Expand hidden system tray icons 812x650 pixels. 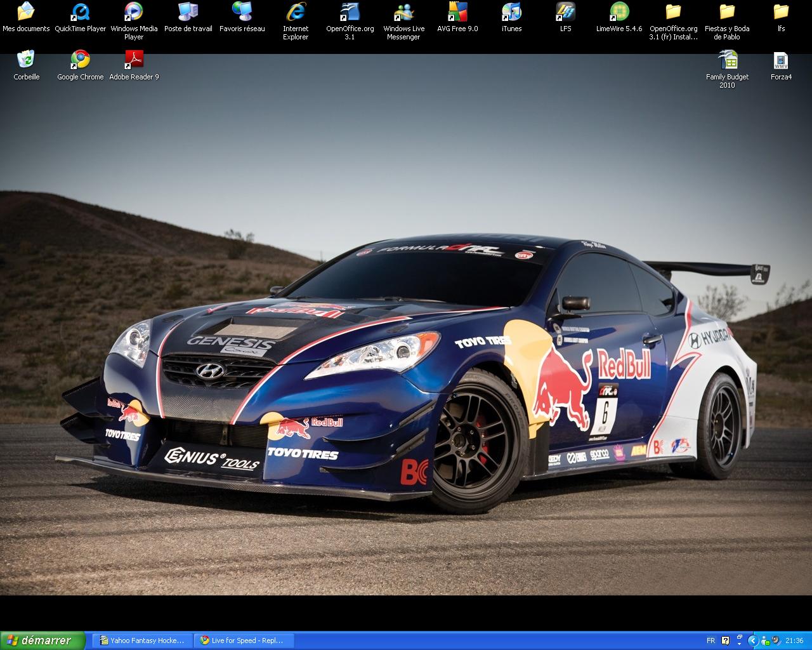[754, 640]
